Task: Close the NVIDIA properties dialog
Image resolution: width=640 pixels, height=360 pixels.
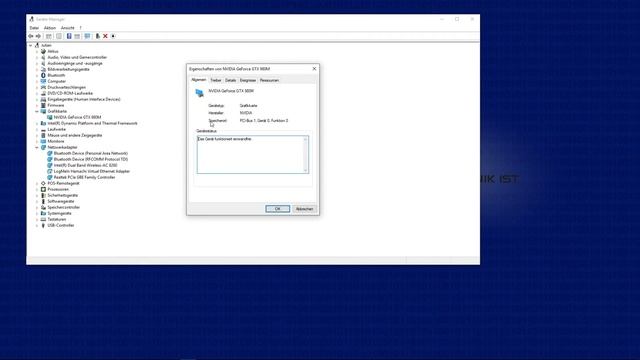Action: (x=314, y=69)
